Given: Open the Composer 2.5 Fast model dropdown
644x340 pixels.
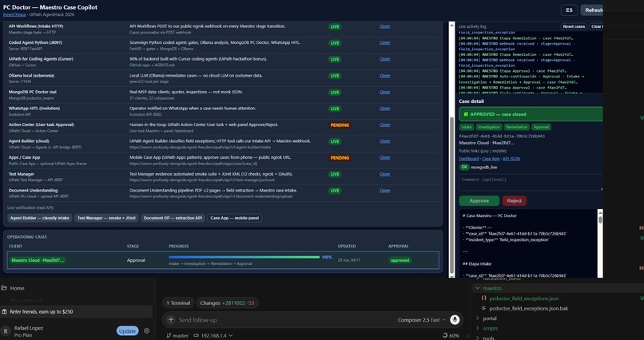Looking at the screenshot, I should point(421,319).
